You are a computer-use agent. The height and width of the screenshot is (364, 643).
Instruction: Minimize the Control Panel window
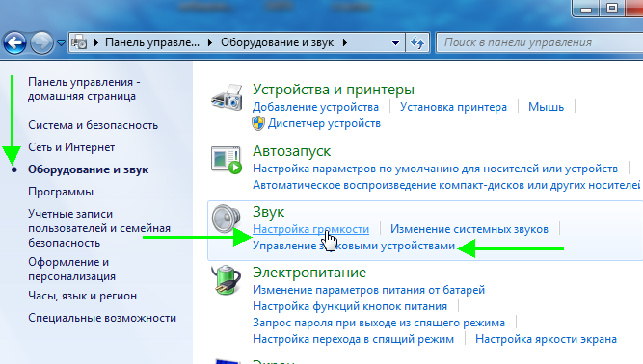(x=586, y=9)
